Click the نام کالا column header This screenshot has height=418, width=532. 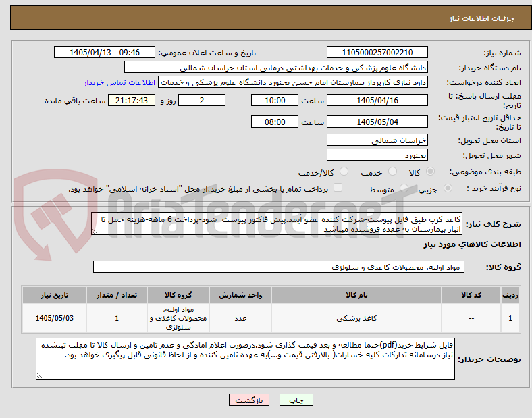tap(356, 295)
